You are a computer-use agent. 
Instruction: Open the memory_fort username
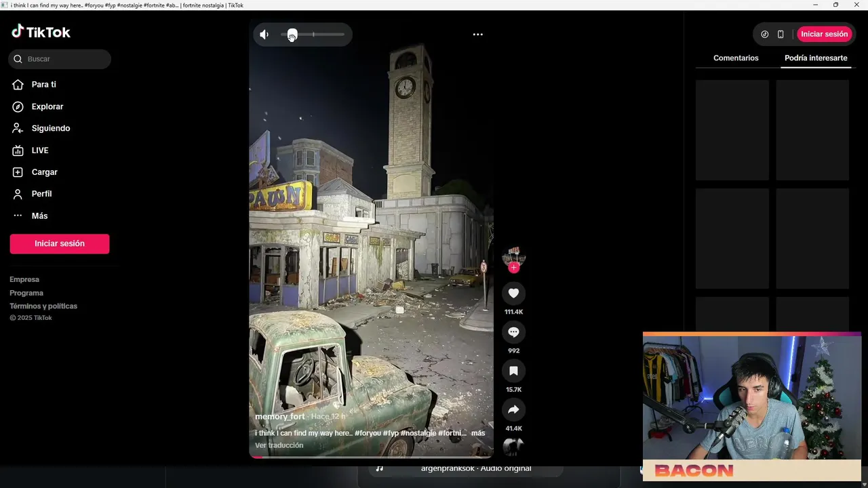tap(280, 417)
